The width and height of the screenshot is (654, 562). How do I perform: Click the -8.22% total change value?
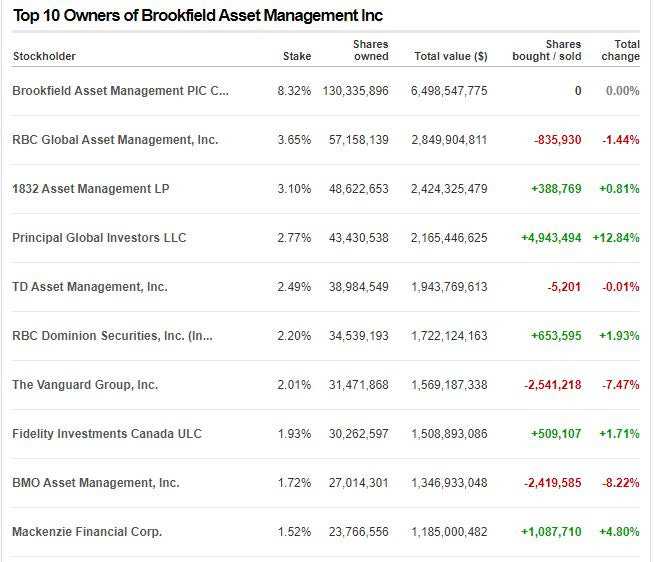pos(621,483)
